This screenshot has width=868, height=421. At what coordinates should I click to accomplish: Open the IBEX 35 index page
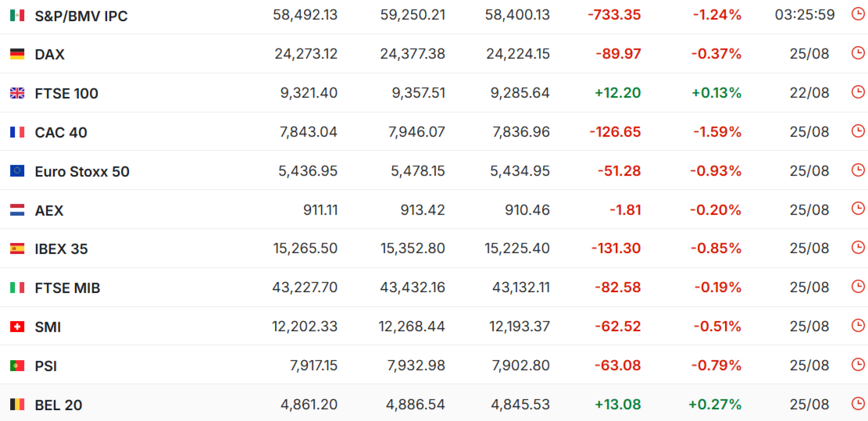tap(62, 249)
